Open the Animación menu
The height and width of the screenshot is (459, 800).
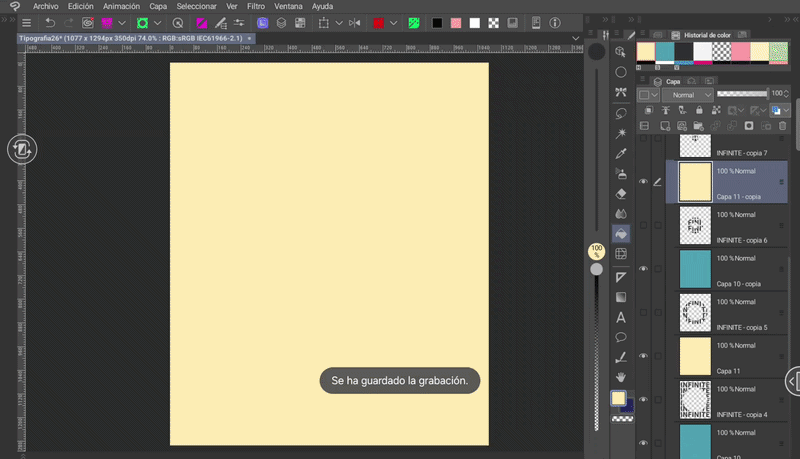tap(121, 6)
